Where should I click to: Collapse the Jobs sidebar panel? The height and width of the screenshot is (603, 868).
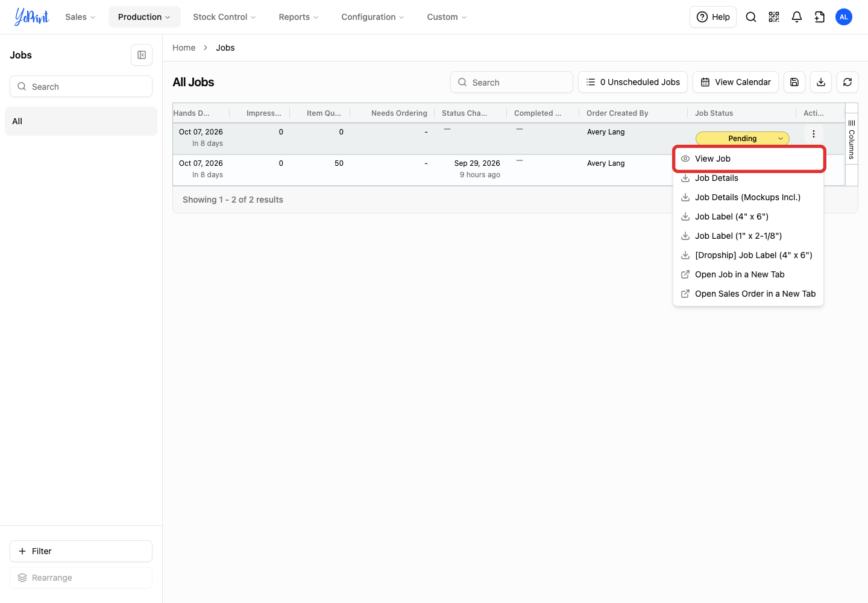[142, 55]
